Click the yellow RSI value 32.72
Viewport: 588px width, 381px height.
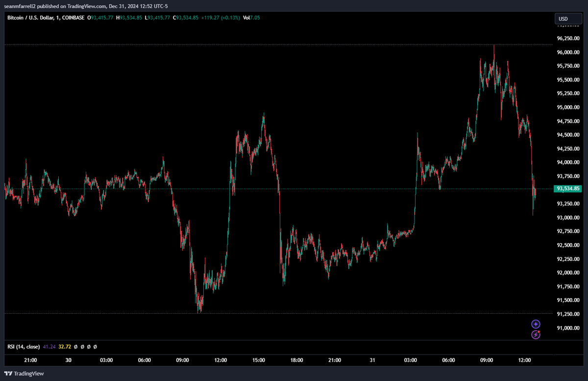(65, 347)
